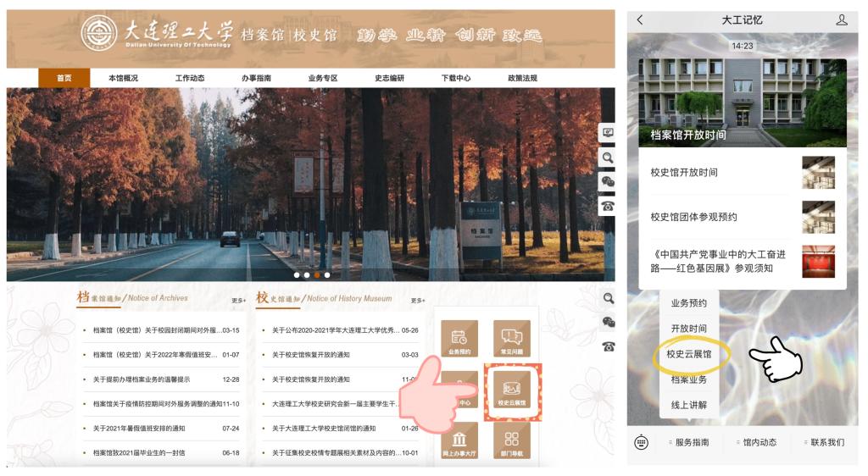Go back using the left chevron arrow
This screenshot has height=476, width=868.
(640, 19)
